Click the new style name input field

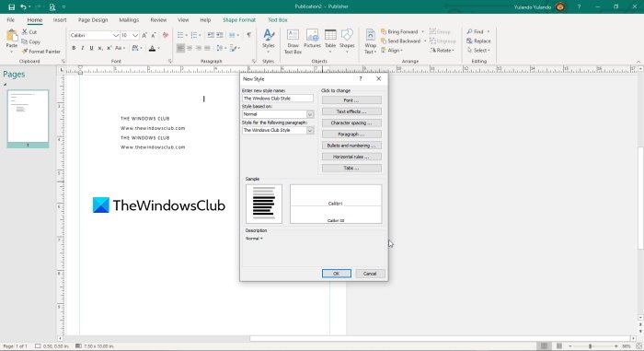point(278,99)
